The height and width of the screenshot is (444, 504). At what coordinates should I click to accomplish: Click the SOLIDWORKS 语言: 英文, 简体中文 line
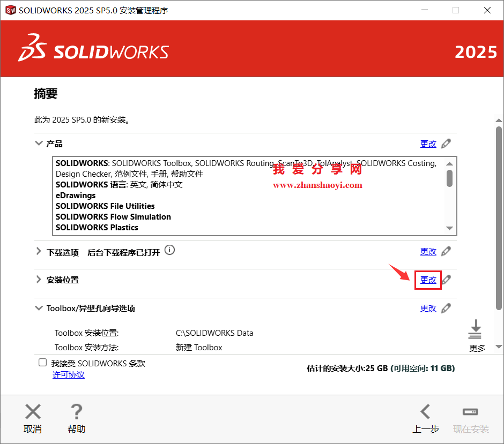(119, 185)
